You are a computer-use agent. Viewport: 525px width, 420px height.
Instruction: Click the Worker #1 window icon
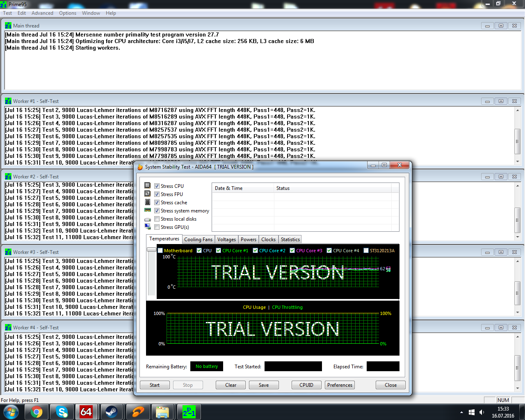pos(8,101)
